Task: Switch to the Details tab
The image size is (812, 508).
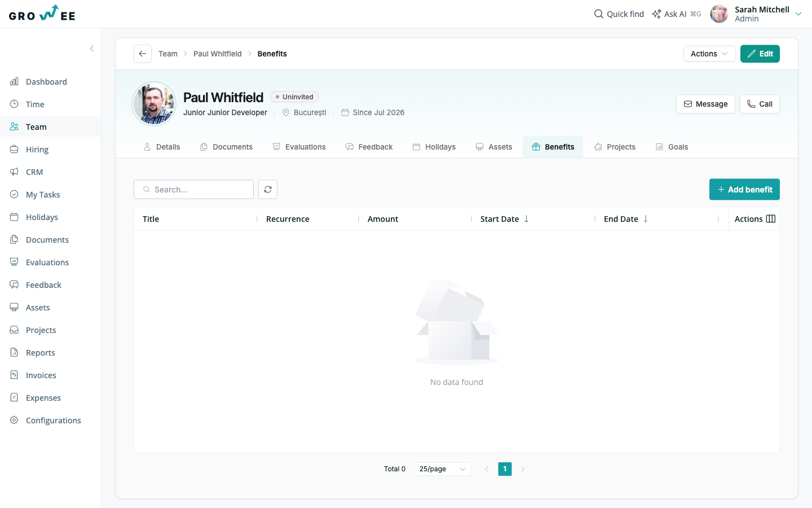Action: [162, 147]
